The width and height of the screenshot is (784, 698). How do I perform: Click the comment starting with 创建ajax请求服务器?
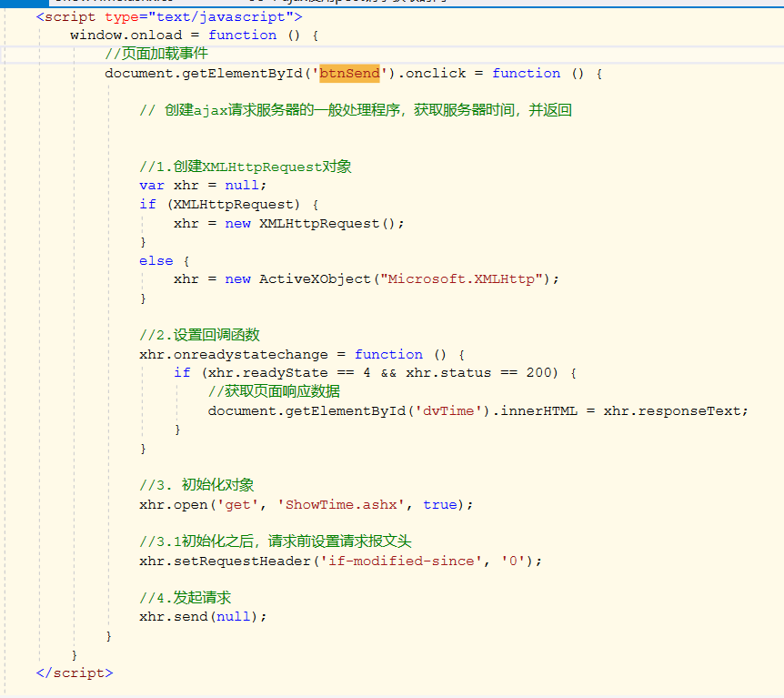click(x=356, y=110)
